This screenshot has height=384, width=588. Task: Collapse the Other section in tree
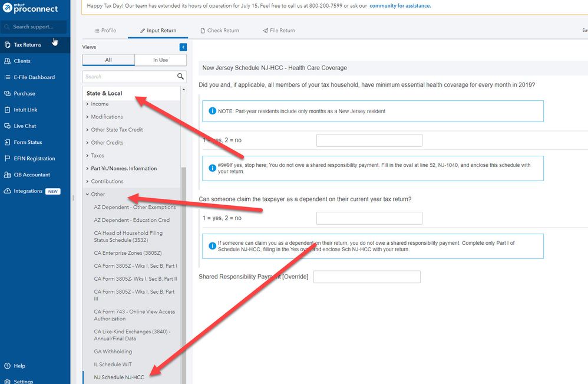click(97, 194)
